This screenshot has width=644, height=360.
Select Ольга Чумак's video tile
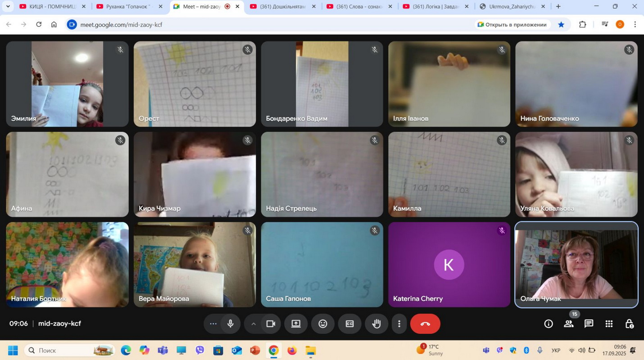[x=576, y=265]
